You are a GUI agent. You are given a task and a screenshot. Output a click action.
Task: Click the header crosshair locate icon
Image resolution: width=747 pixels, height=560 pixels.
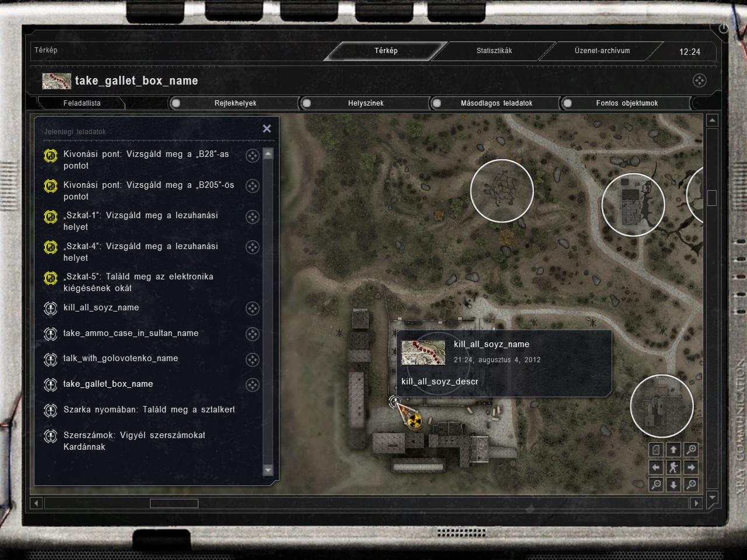(699, 80)
